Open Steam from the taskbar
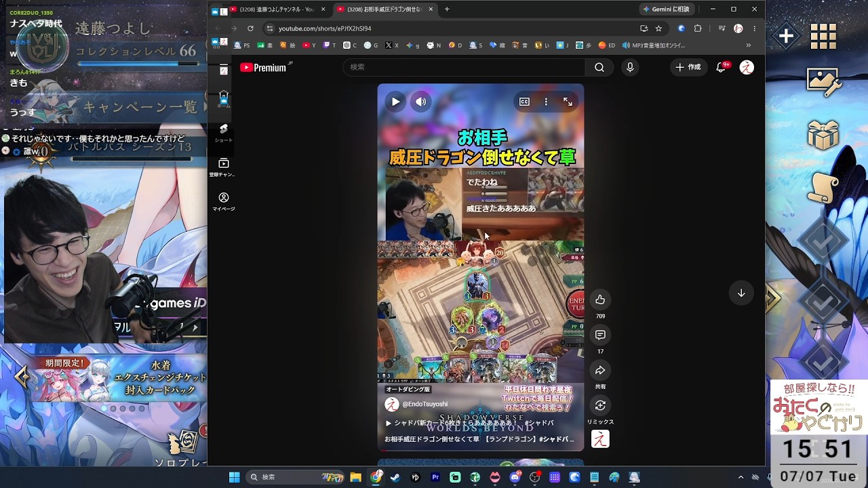This screenshot has width=868, height=488. tap(395, 477)
